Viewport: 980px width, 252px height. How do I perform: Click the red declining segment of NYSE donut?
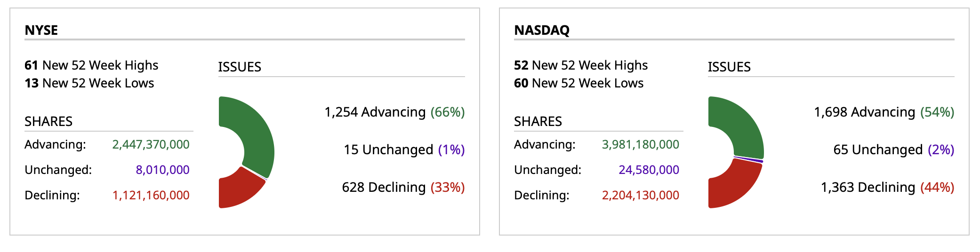[x=240, y=190]
